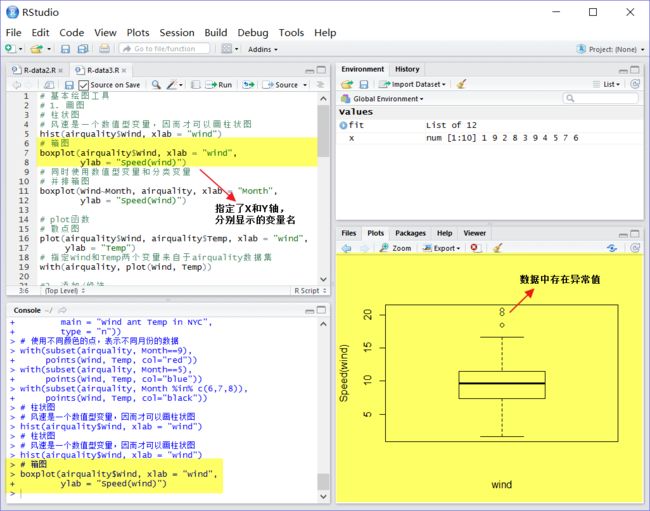Open the Project: (None) dropdown
This screenshot has height=511, width=650.
click(611, 49)
